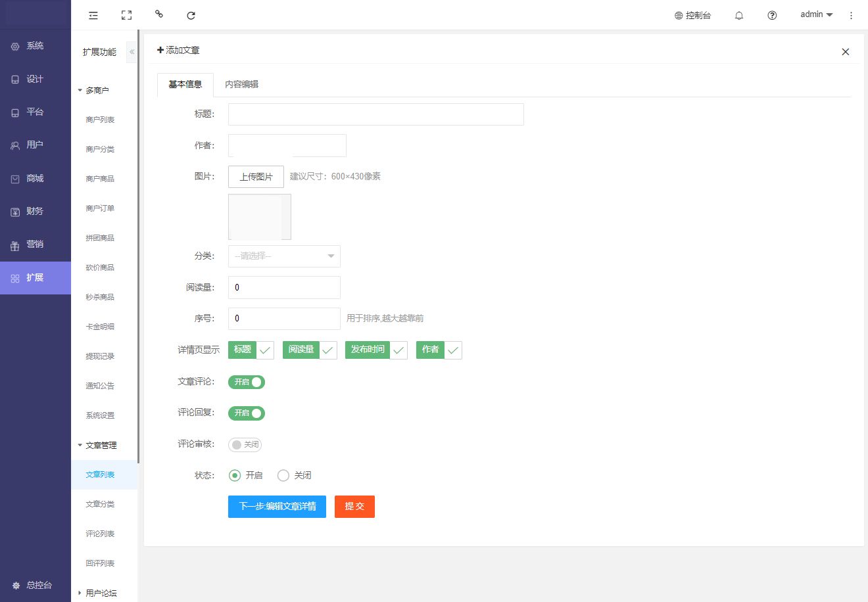Screen dimensions: 868x602
Task: Switch to the 内容编辑 tab
Action: 241,84
